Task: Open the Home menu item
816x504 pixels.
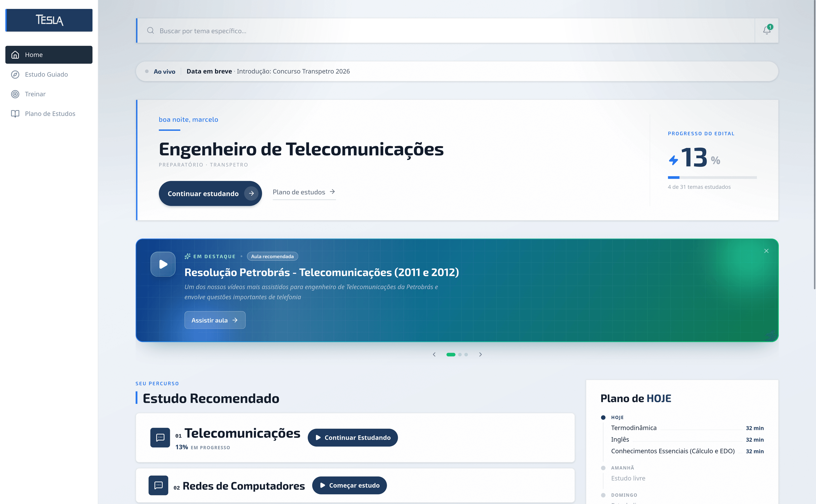Action: click(x=49, y=55)
